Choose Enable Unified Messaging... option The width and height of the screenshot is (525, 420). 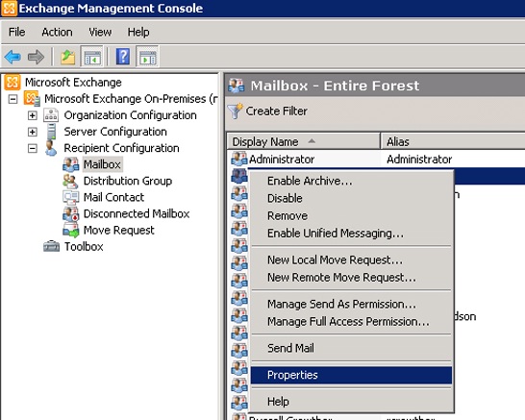[x=351, y=234]
